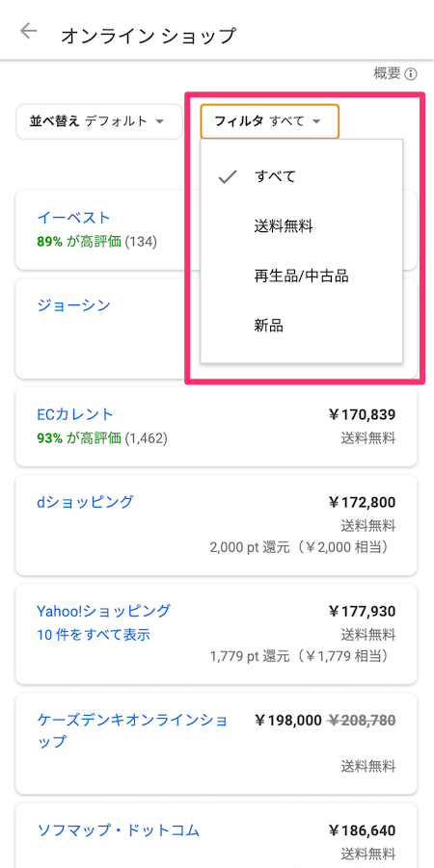Click 10 件をすべて表示 link
This screenshot has width=434, height=868.
[94, 635]
